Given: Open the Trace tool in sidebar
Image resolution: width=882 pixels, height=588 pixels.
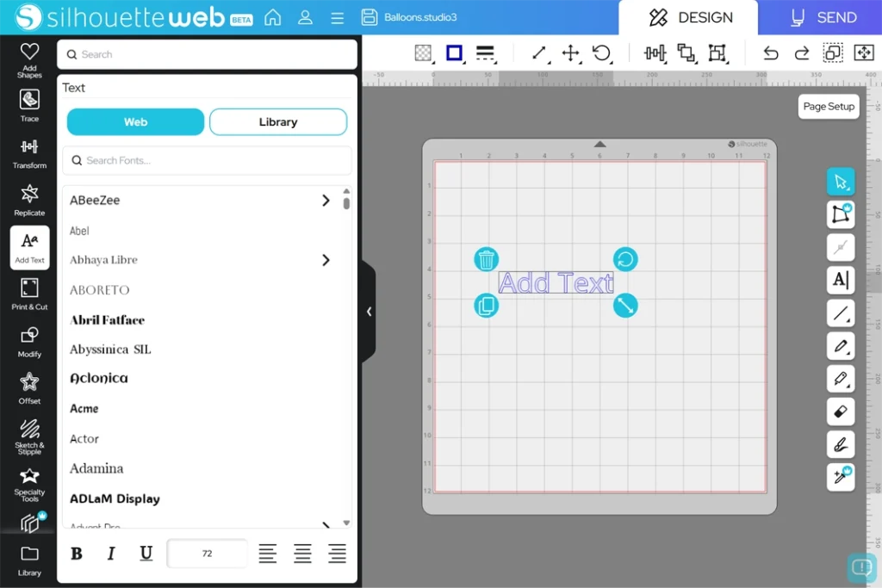Looking at the screenshot, I should pyautogui.click(x=29, y=106).
